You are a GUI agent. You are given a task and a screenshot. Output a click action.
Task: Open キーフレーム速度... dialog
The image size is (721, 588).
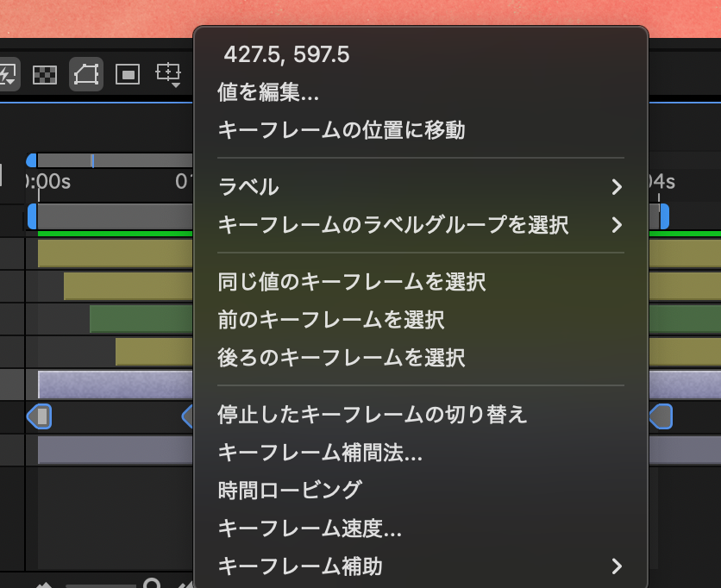(x=310, y=528)
